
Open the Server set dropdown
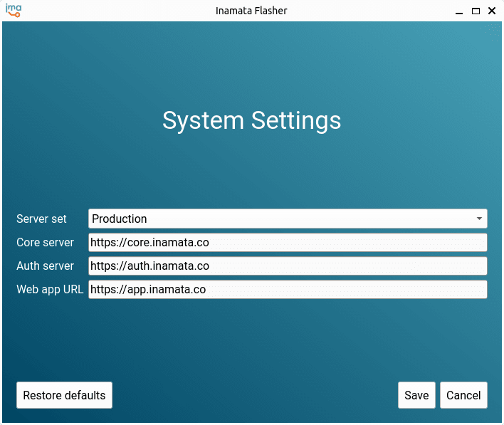(288, 219)
